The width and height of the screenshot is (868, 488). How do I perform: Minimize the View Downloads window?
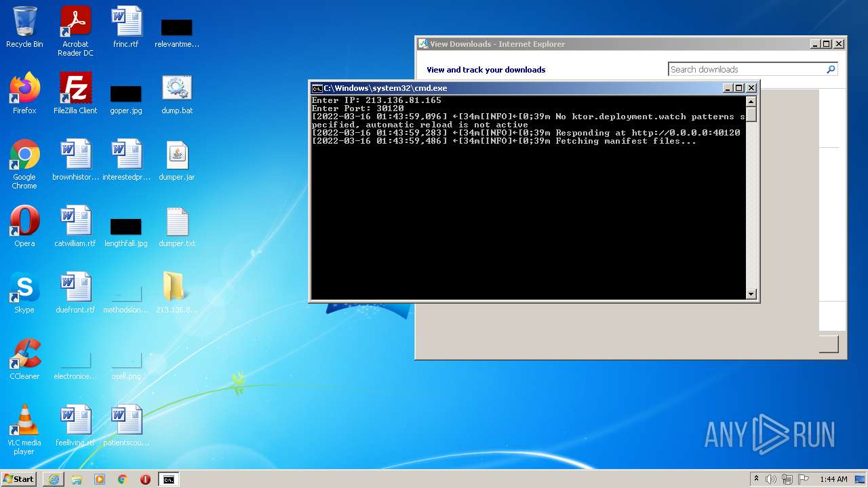[x=815, y=44]
